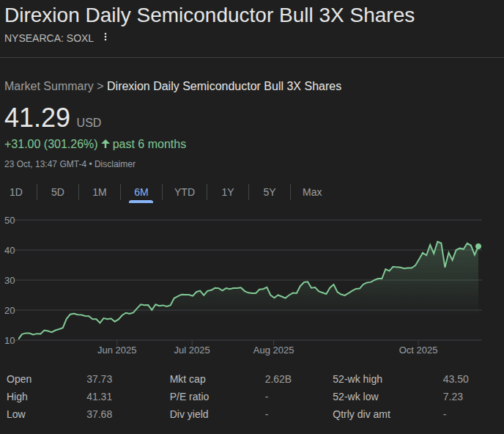Click the NYSEARCA: SOXL ticker text
Screen dimensions: 504x434
coord(49,38)
